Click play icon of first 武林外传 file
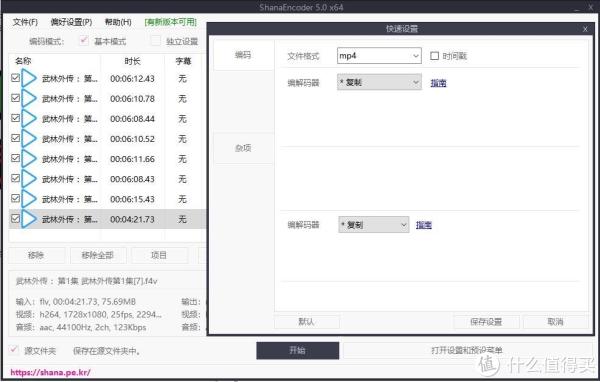This screenshot has height=382, width=600. [x=29, y=78]
